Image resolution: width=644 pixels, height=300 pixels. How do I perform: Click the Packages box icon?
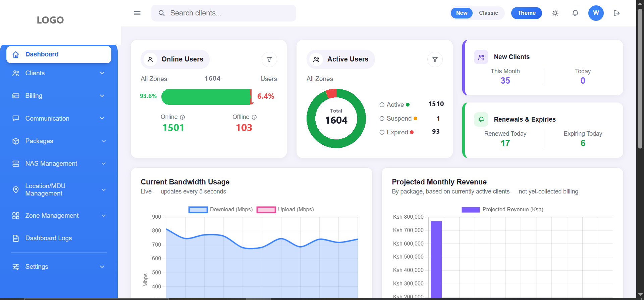[16, 141]
